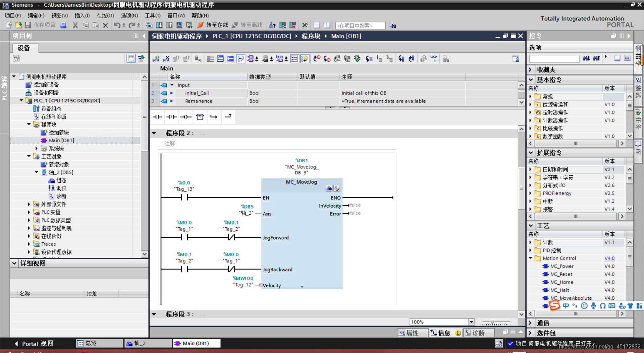Insert an output coil instruction
Viewport: 644px width, 353px height.
pos(185,117)
